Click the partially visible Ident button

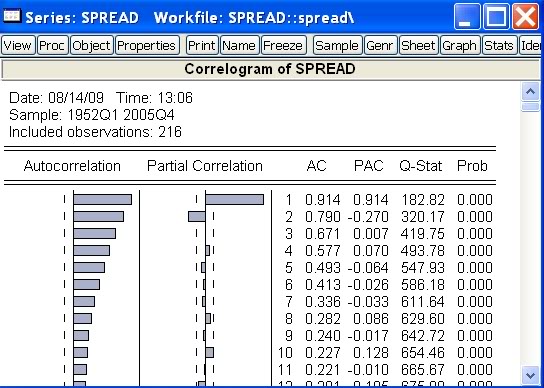530,45
